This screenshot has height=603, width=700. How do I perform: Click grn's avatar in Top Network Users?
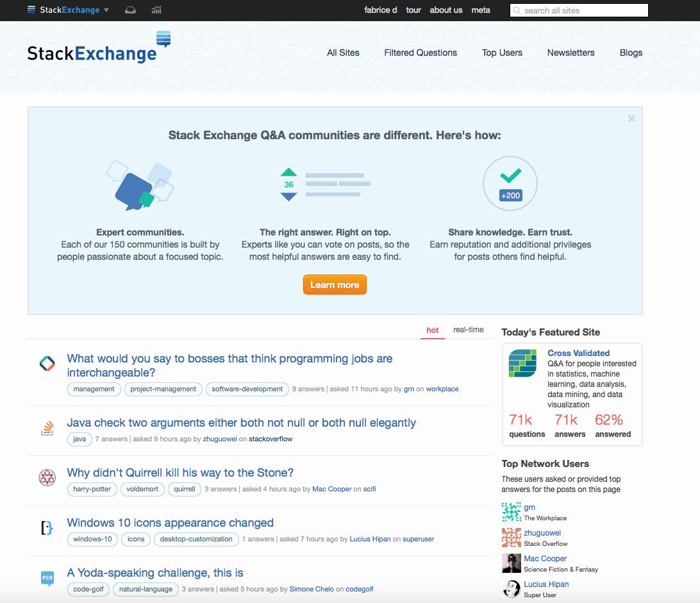[x=511, y=512]
